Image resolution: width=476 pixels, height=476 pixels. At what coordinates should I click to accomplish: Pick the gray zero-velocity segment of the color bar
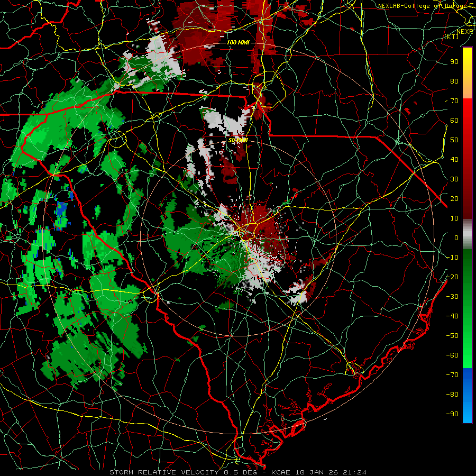point(467,234)
